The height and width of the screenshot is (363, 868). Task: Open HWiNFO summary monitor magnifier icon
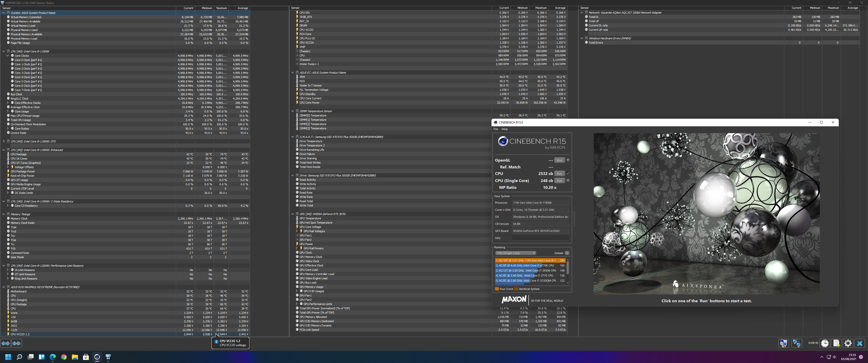pyautogui.click(x=783, y=343)
